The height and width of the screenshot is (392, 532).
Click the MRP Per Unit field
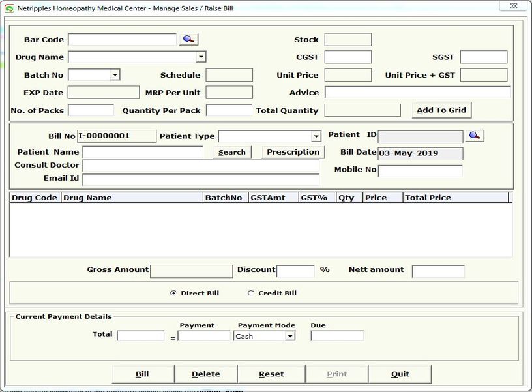click(x=229, y=92)
